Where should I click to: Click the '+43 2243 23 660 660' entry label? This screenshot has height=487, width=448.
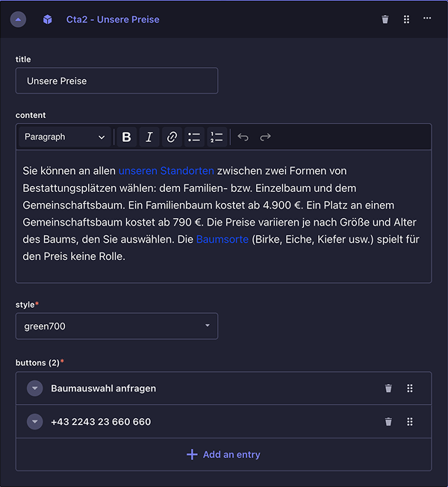(101, 422)
